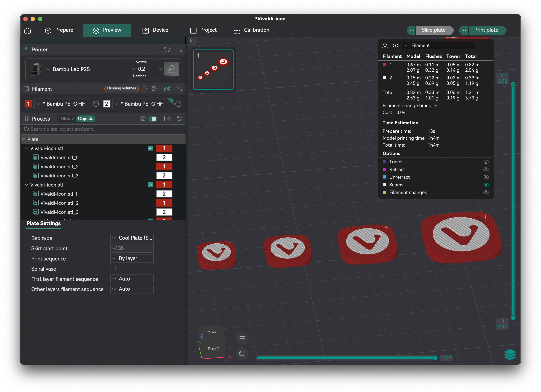This screenshot has width=541, height=392.
Task: Open the viewport hamburger menu button
Action: pyautogui.click(x=242, y=339)
